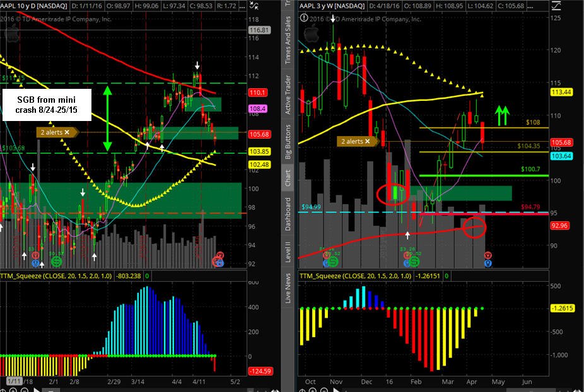584x392 pixels.
Task: Click first red conference call icon on daily chart
Action: 35,255
